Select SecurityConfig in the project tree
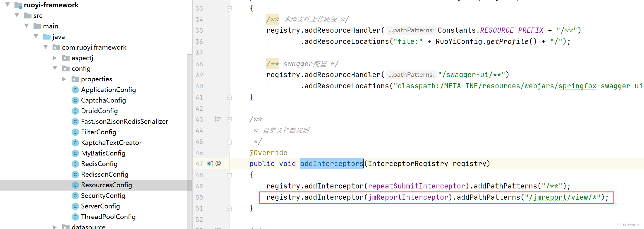Viewport: 644px width, 229px height. [x=103, y=196]
